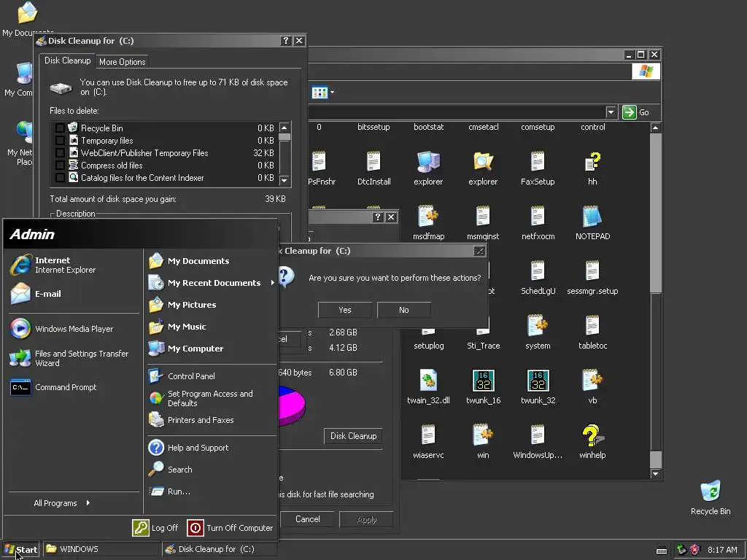Check the Temporary files checkbox

click(60, 141)
